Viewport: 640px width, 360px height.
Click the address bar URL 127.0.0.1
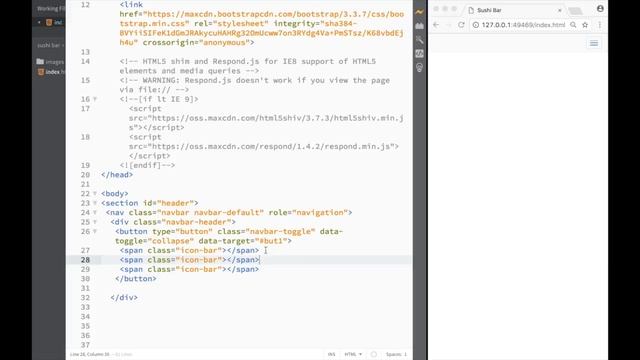coord(523,25)
